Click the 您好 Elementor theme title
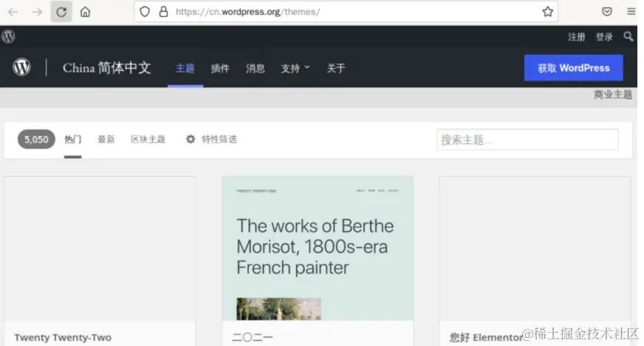The height and width of the screenshot is (346, 644). [486, 337]
